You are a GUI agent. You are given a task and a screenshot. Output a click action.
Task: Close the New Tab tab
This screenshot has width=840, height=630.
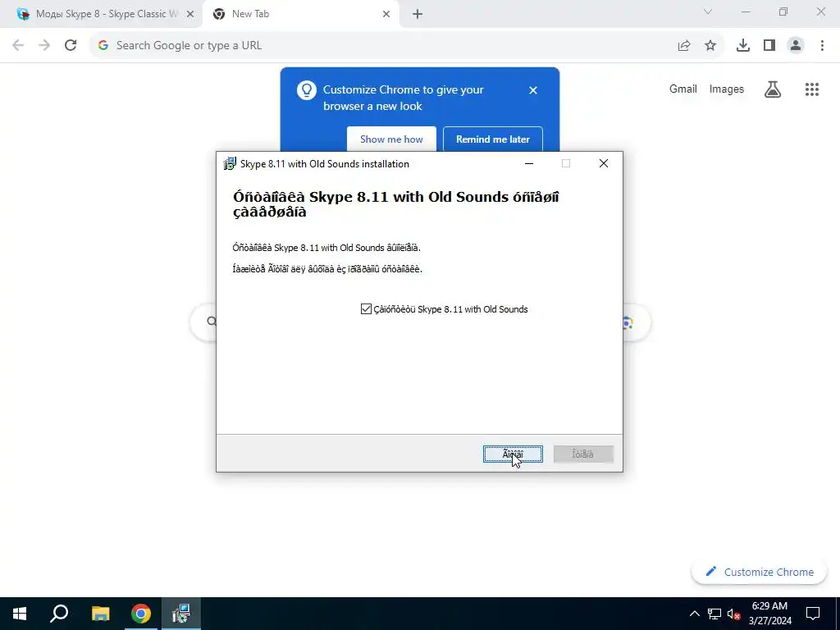point(386,15)
